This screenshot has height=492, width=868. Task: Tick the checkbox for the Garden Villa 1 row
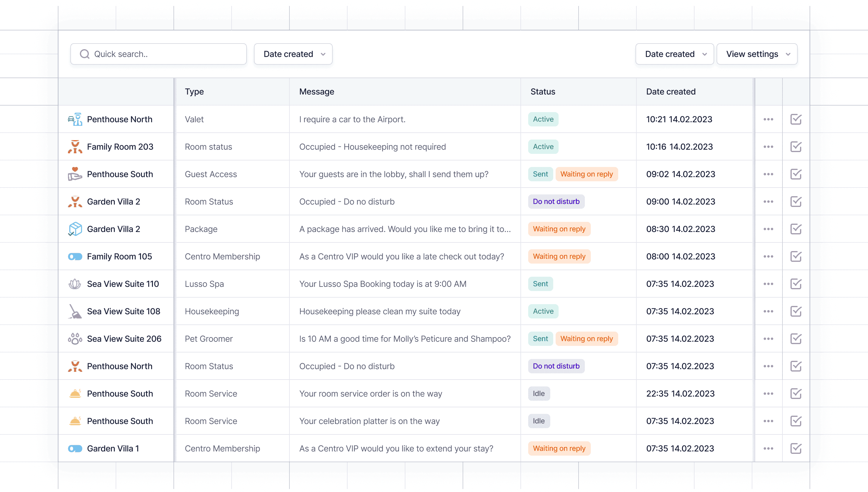[x=796, y=448]
